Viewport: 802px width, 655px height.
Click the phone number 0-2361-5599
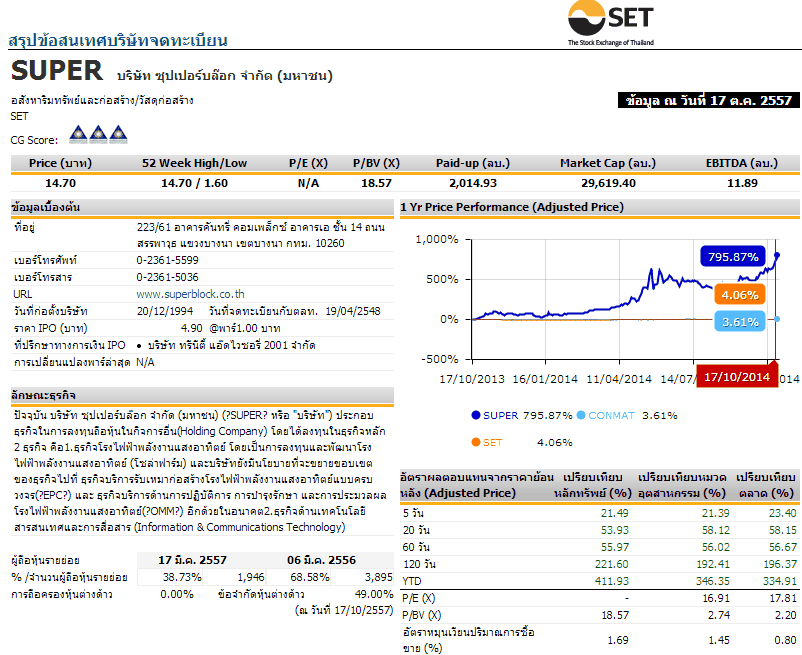167,260
